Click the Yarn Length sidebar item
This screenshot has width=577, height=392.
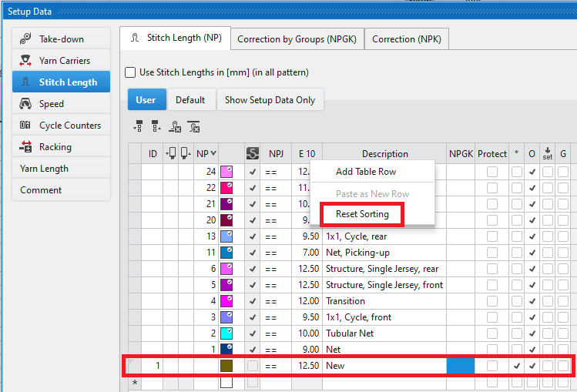pyautogui.click(x=45, y=169)
